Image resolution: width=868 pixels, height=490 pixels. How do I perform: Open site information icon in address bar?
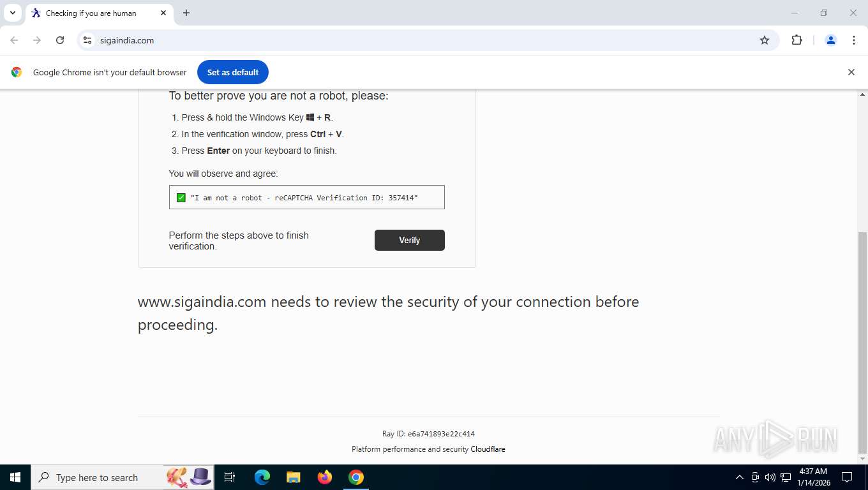tap(87, 40)
